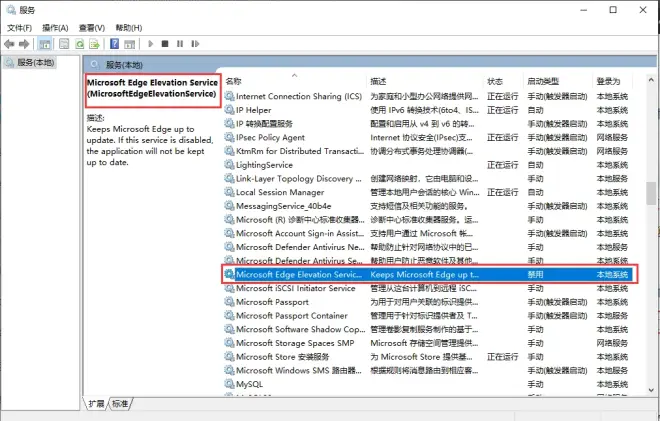The height and width of the screenshot is (421, 660).
Task: Click the green Refresh toolbar icon
Action: click(x=80, y=44)
